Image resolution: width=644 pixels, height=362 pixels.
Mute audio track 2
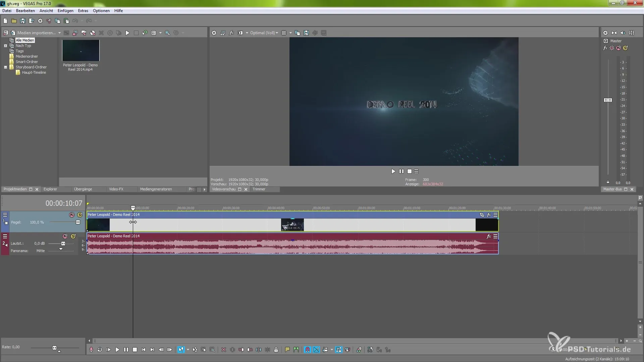[65, 236]
